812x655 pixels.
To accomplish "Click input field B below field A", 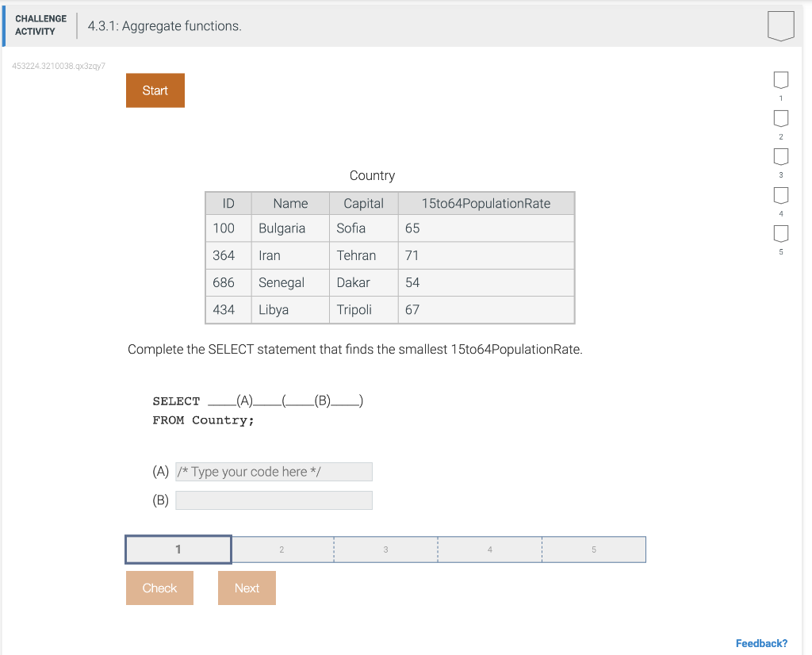I will (274, 500).
